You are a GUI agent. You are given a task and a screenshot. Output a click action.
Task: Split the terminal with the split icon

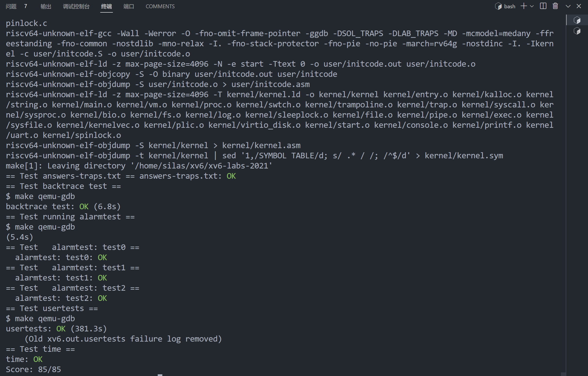(543, 6)
